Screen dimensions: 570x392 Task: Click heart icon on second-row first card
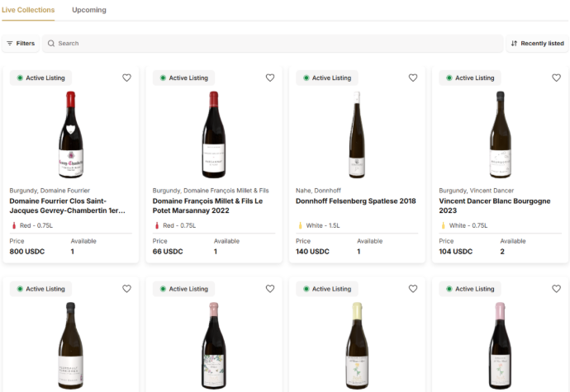(x=126, y=289)
